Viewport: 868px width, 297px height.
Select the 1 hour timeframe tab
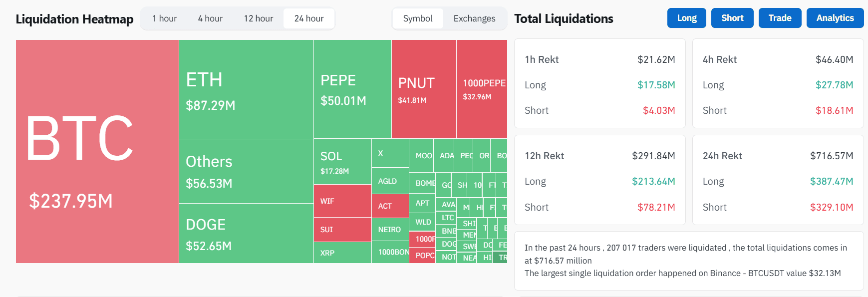(x=164, y=18)
